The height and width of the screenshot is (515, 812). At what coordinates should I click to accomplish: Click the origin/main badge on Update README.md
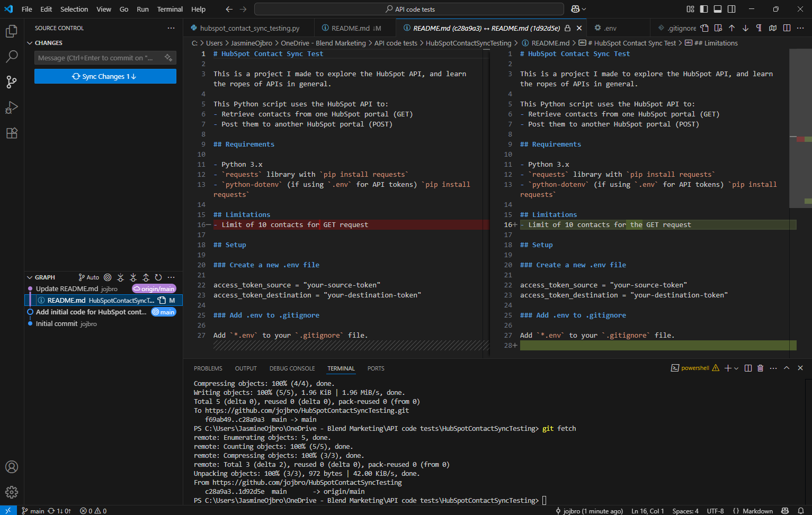coord(154,288)
